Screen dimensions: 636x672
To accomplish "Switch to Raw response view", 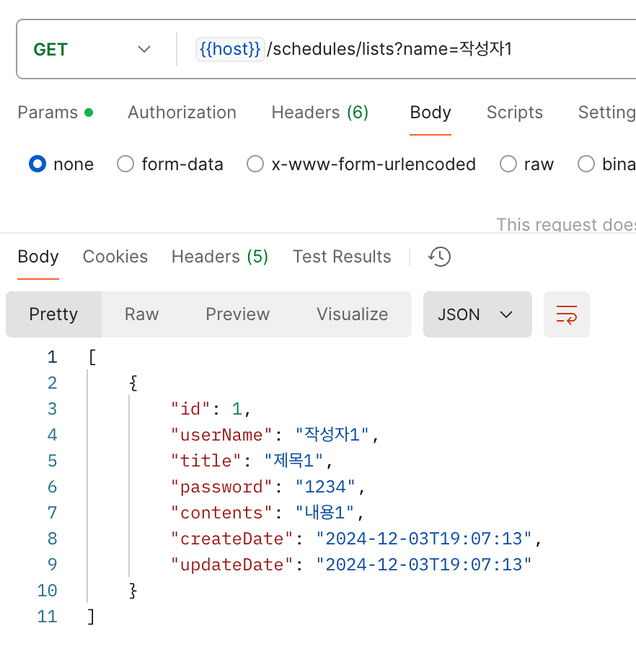I will click(x=142, y=314).
